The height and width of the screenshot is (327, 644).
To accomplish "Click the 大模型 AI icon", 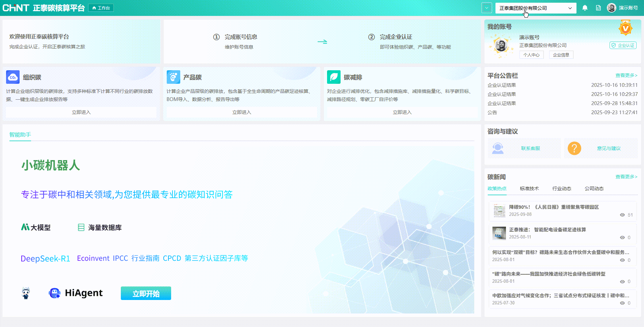I will click(25, 227).
